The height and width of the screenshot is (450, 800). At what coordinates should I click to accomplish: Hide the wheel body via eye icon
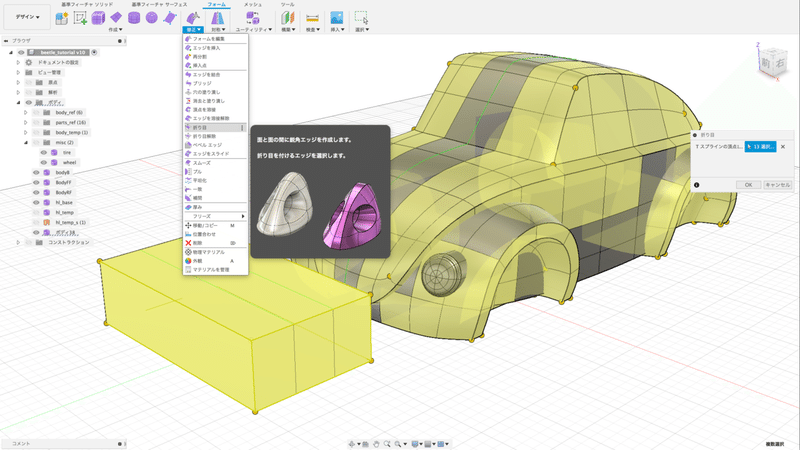pos(46,162)
